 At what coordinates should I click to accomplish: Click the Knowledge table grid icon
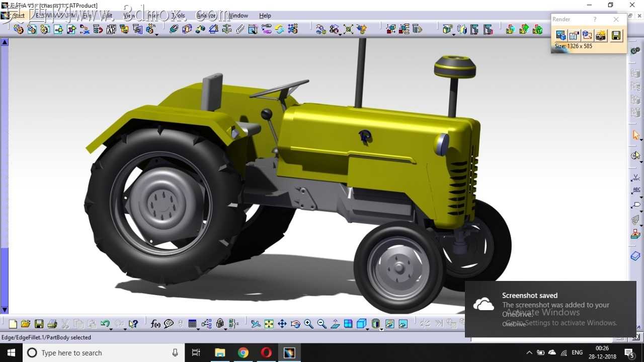point(192,324)
